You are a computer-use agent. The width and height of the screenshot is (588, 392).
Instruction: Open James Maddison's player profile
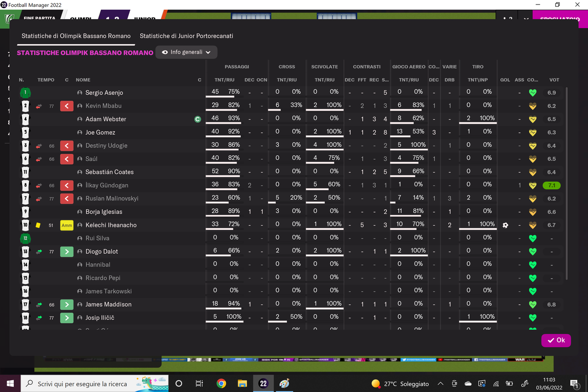pos(108,304)
